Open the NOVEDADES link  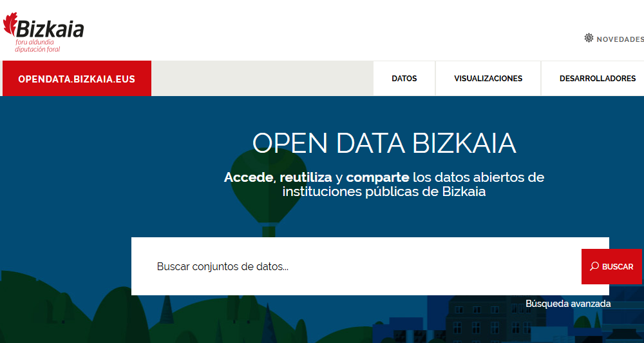tap(620, 39)
